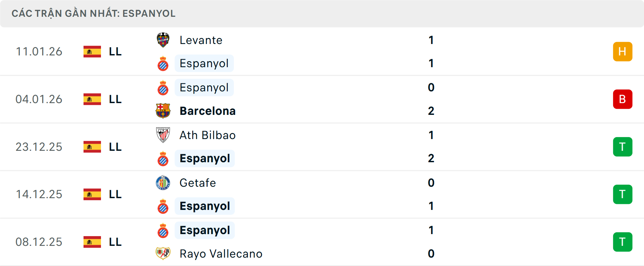Screen dimensions: 644x266
Task: Toggle the red B badge on the Barcelona match
Action: point(623,99)
